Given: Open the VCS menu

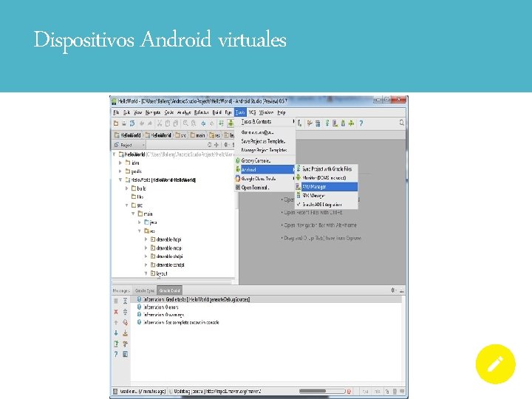Looking at the screenshot, I should tap(252, 112).
